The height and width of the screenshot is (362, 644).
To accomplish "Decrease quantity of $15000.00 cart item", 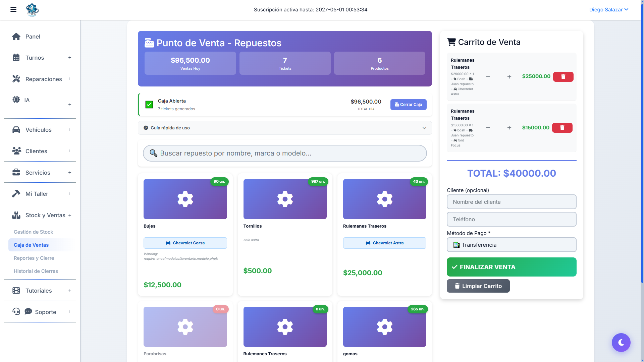I will click(488, 128).
